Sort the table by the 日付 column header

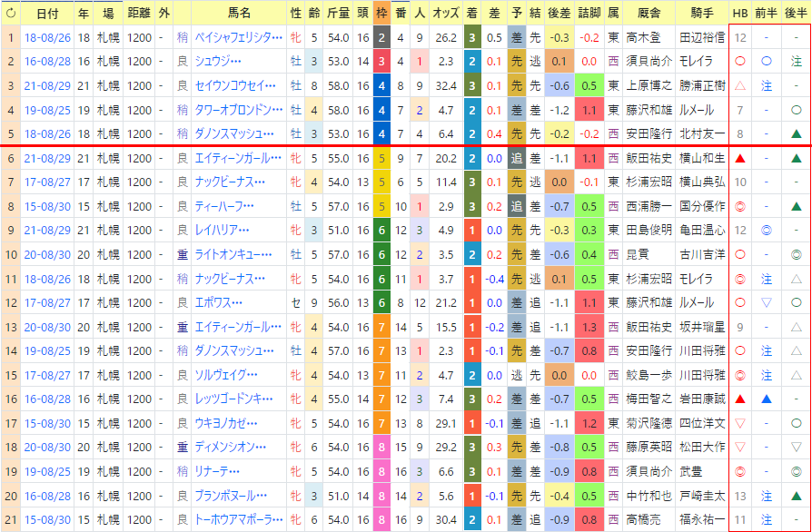[x=47, y=14]
